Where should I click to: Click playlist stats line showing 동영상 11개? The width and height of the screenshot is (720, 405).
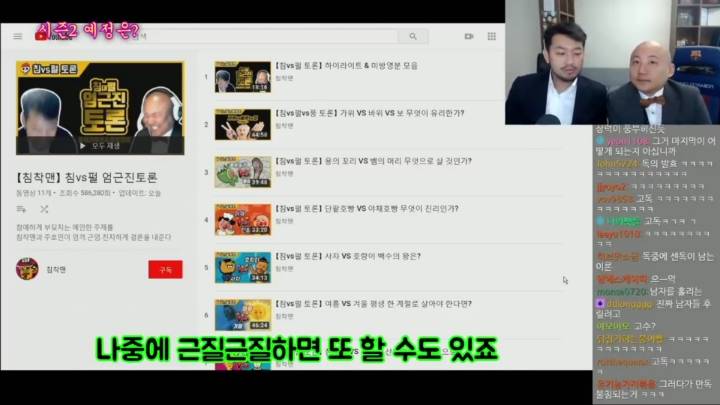click(x=88, y=193)
